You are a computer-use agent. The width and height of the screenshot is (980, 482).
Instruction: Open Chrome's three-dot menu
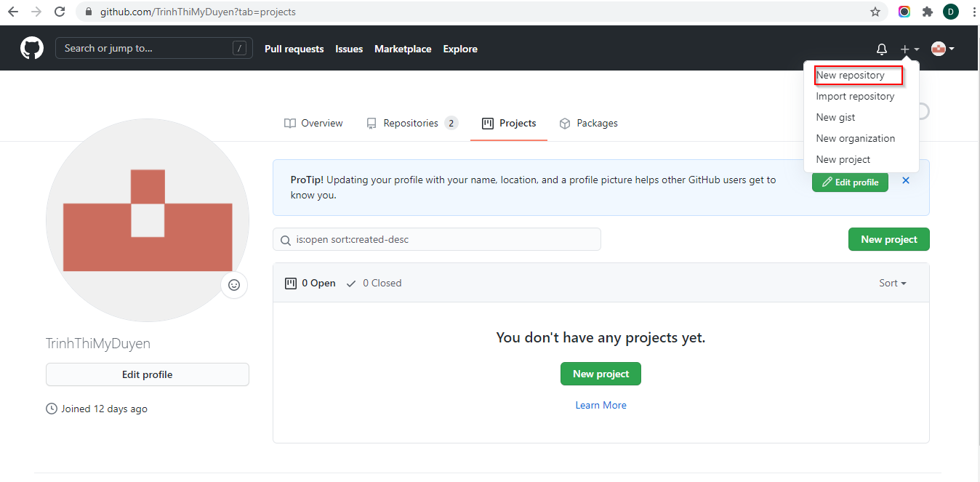tap(973, 12)
